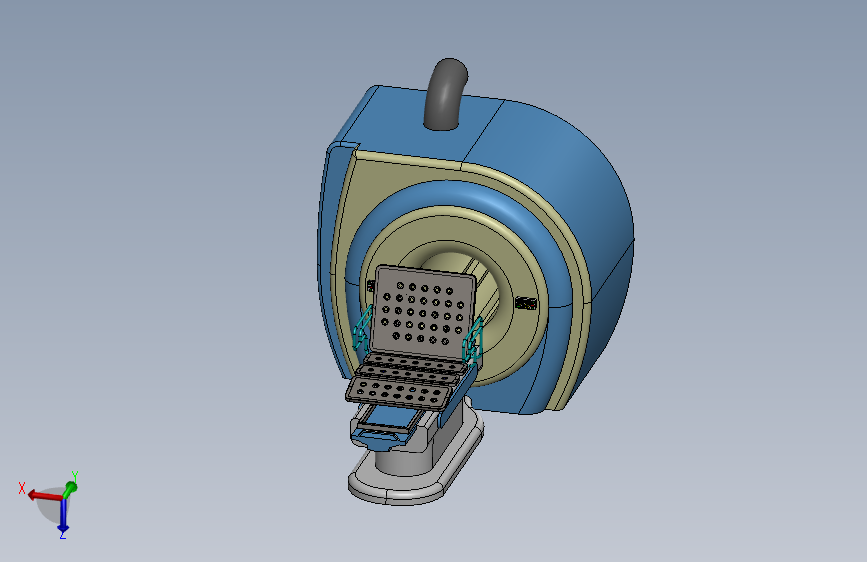Viewport: 867px width, 562px height.
Task: Select the perforated upright backrest panel
Action: pos(424,312)
